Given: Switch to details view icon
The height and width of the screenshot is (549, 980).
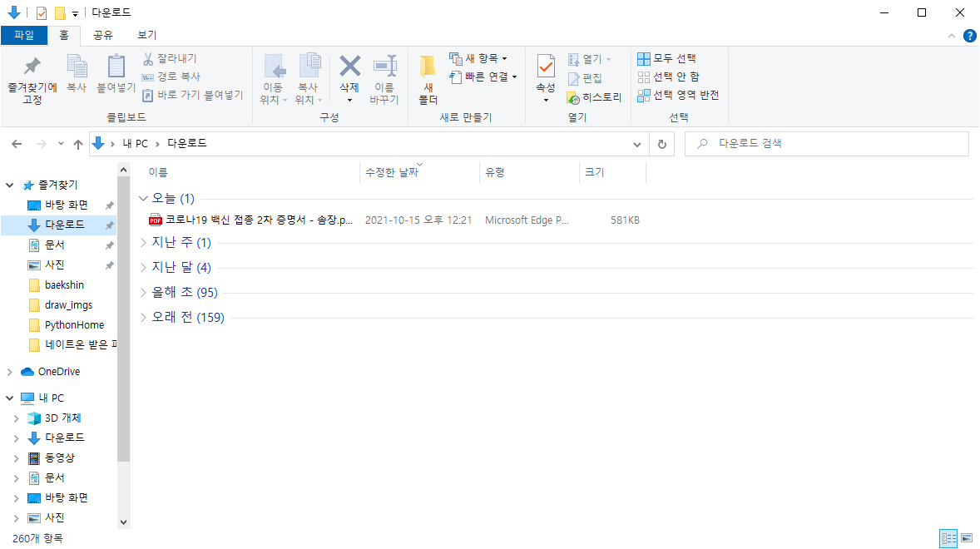Looking at the screenshot, I should [x=948, y=537].
